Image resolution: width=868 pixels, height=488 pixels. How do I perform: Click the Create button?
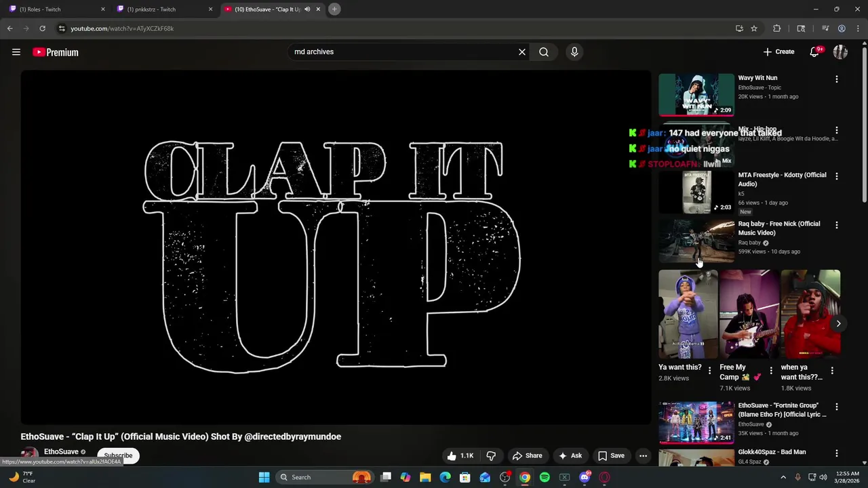pos(778,52)
